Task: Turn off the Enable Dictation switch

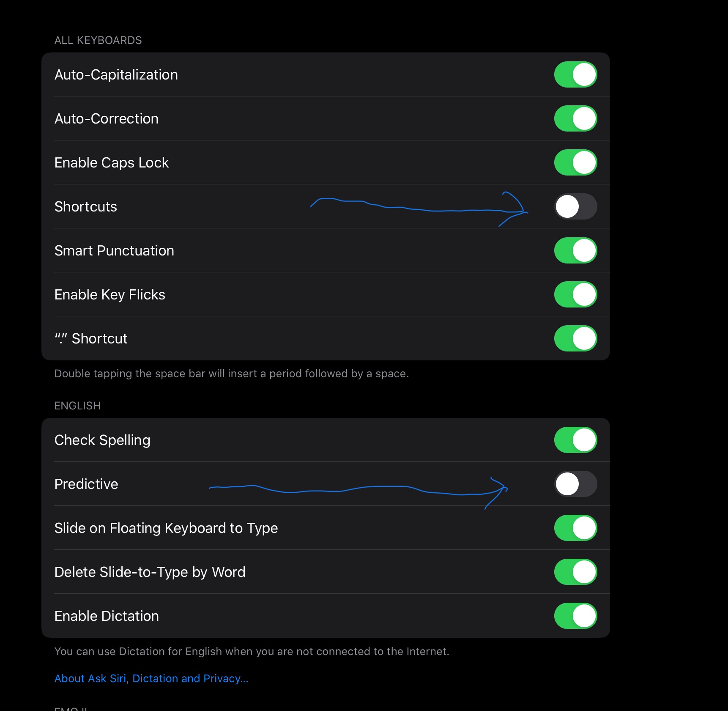Action: (x=575, y=616)
